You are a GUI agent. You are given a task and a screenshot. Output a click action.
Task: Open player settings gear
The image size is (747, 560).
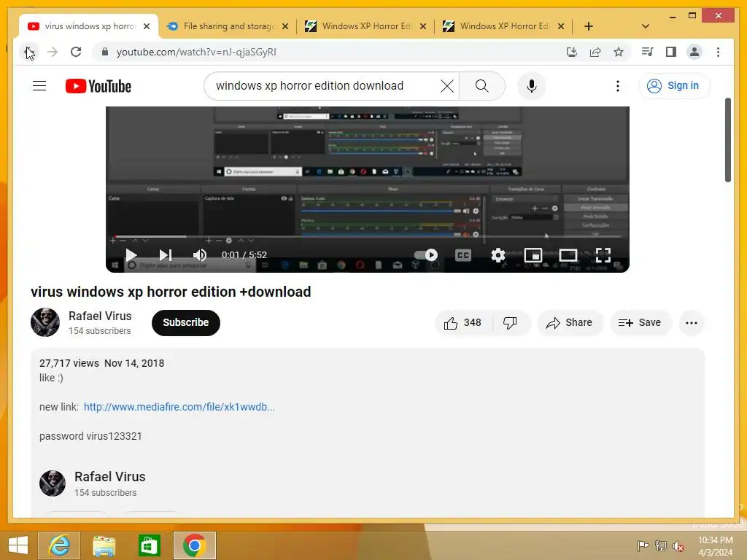click(498, 255)
